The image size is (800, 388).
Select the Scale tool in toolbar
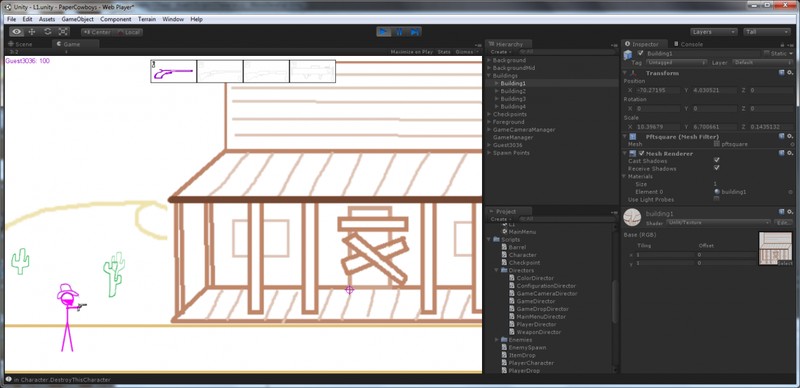coord(63,32)
